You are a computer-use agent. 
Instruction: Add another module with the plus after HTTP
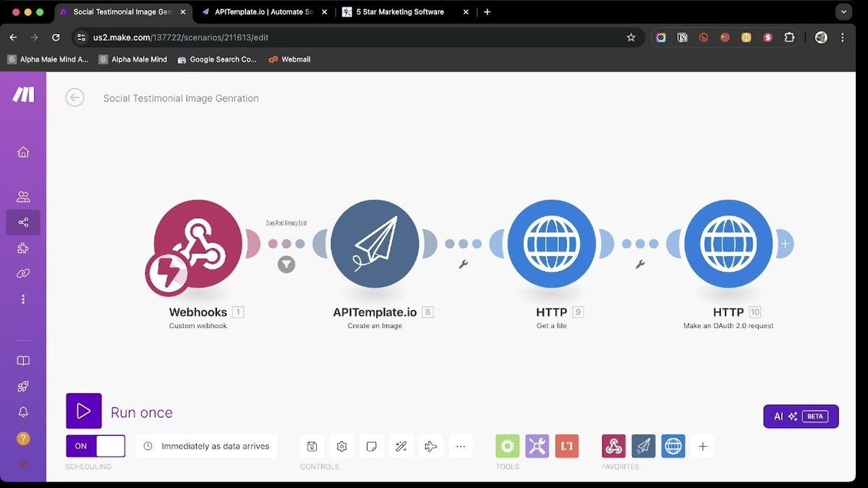click(785, 244)
